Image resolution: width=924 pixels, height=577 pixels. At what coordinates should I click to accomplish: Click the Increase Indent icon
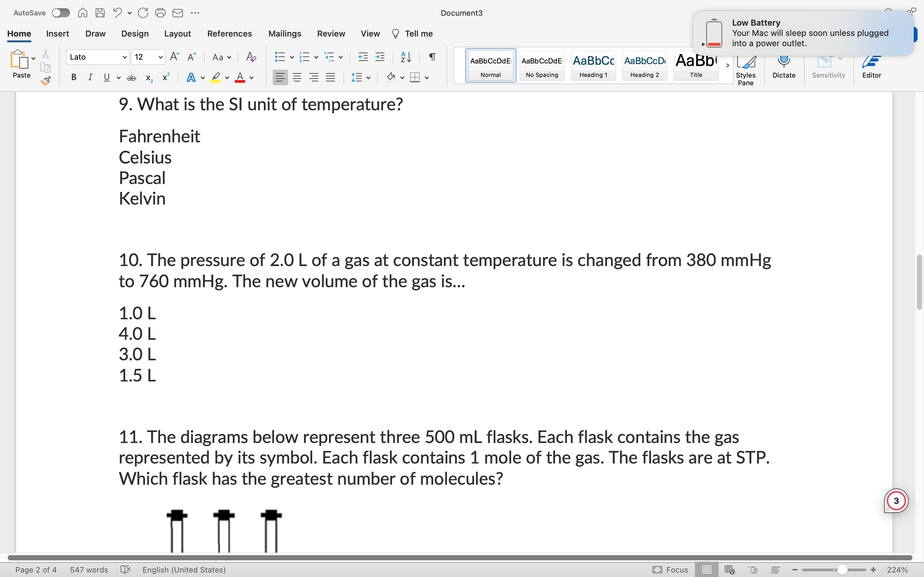coord(380,57)
